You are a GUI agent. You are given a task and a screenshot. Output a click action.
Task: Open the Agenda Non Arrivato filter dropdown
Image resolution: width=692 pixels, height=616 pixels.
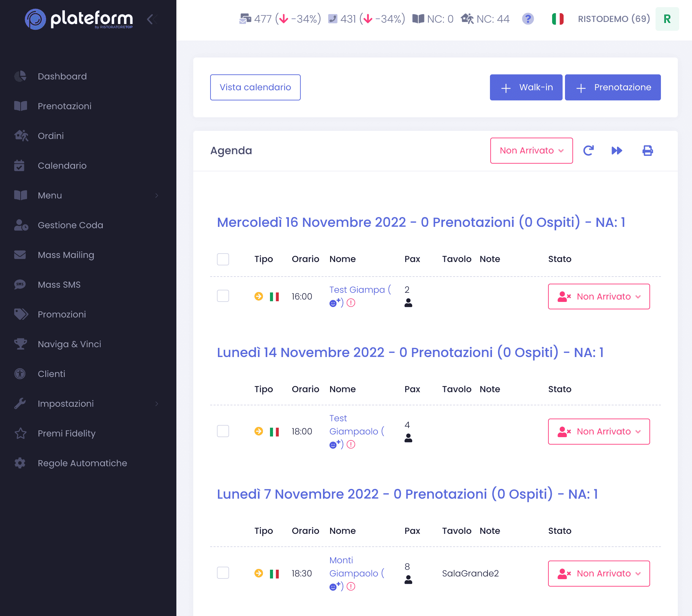[x=531, y=150]
